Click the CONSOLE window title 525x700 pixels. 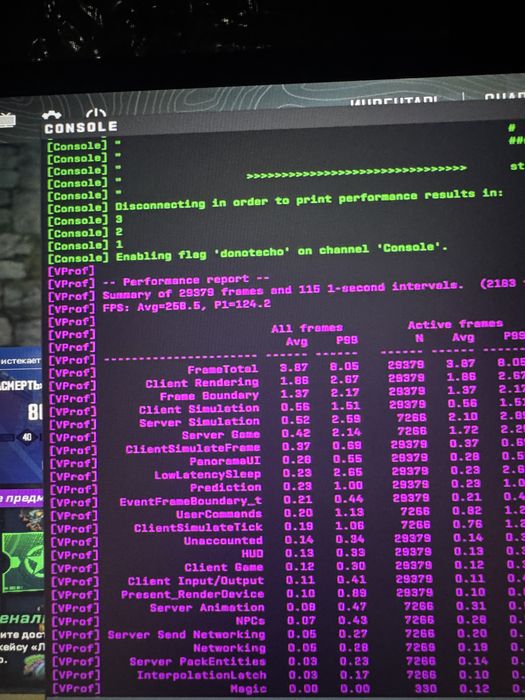pos(81,128)
